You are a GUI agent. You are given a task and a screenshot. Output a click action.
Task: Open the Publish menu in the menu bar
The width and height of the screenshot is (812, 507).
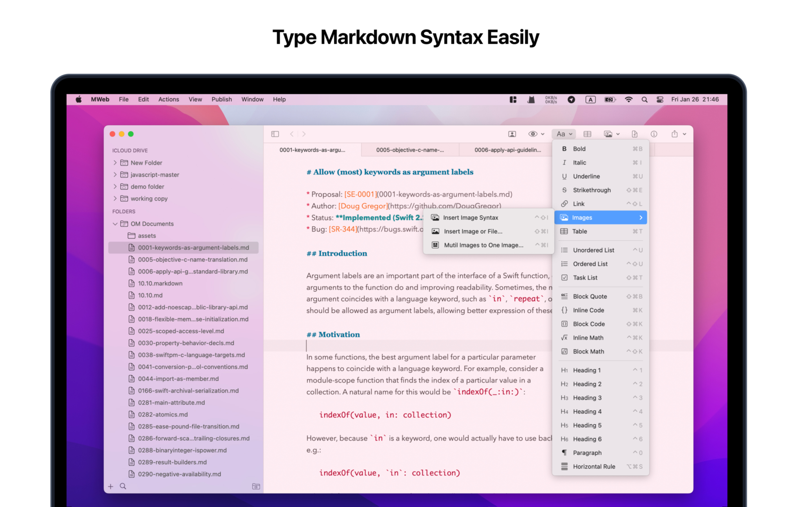(221, 99)
